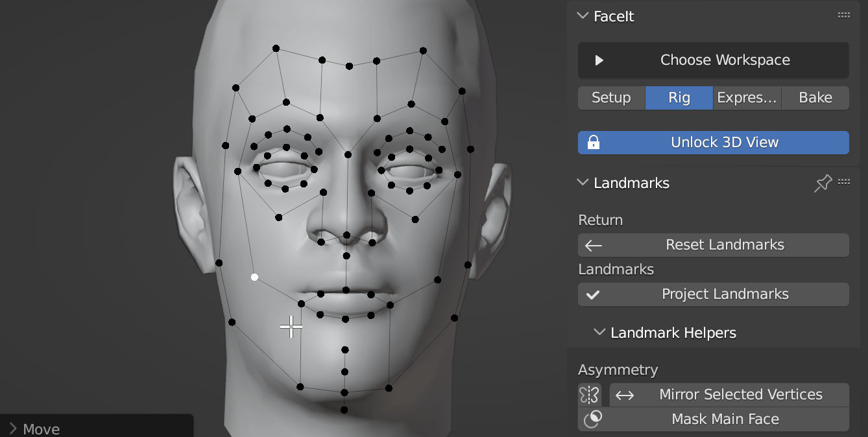
Task: Click Mask Main Face
Action: pos(713,419)
